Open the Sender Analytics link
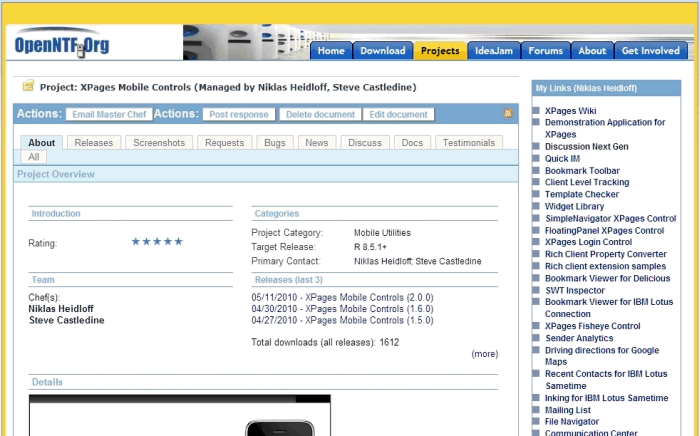This screenshot has width=700, height=436. coord(579,338)
